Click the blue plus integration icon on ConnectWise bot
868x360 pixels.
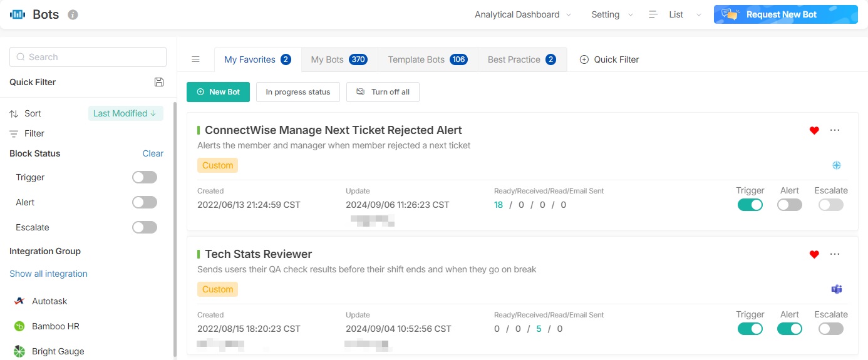[x=836, y=165]
